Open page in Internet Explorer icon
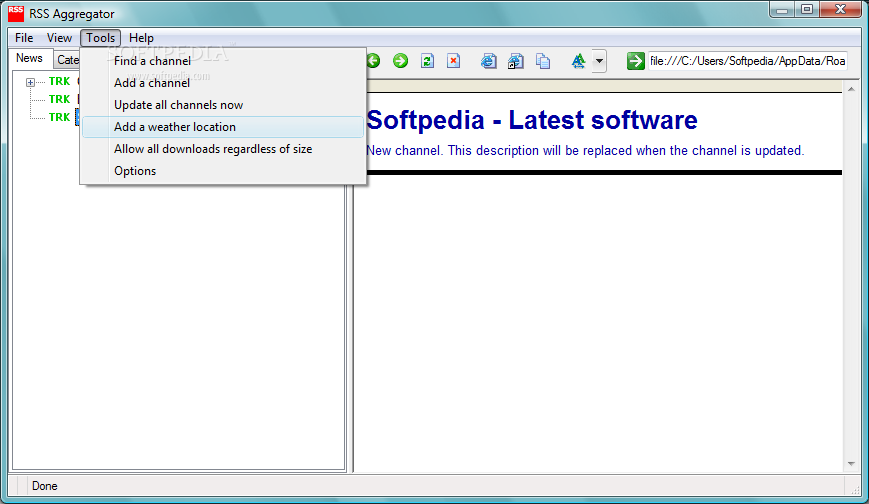 click(x=488, y=61)
